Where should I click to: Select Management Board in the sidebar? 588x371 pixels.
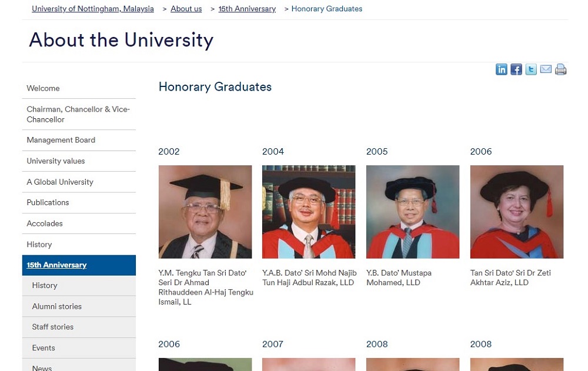coord(61,140)
